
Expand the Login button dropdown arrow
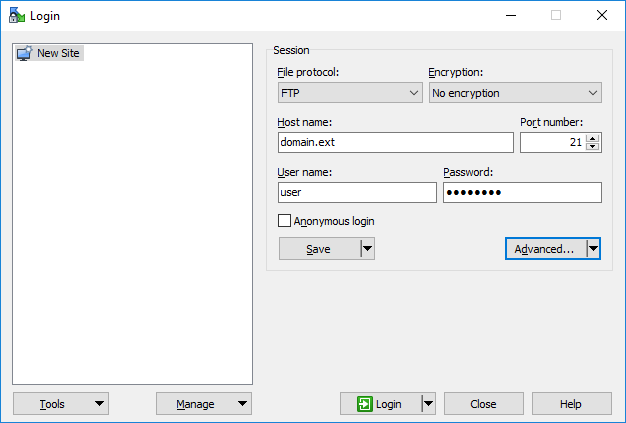pyautogui.click(x=428, y=404)
